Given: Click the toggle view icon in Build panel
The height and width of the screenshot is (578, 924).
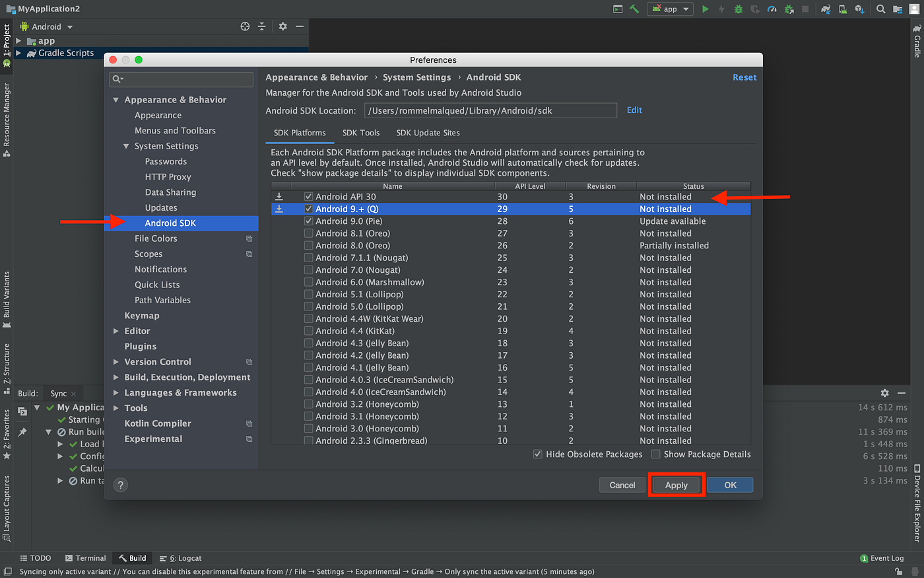Looking at the screenshot, I should pyautogui.click(x=22, y=412).
